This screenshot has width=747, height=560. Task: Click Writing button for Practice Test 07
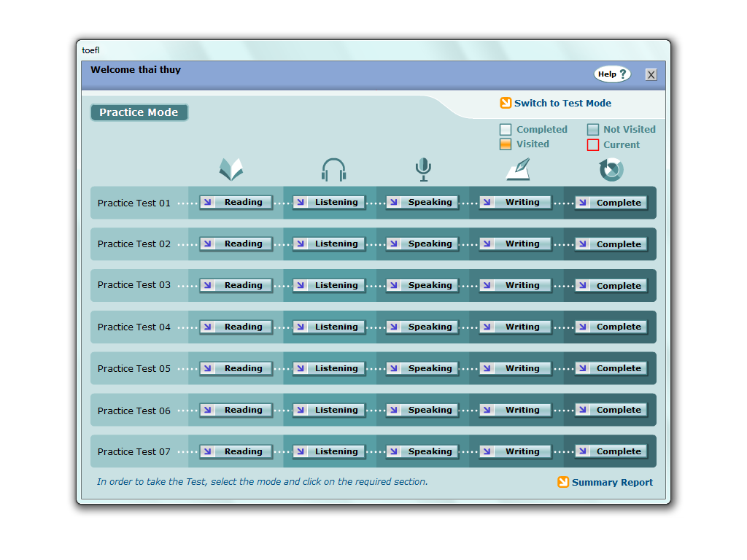point(515,451)
